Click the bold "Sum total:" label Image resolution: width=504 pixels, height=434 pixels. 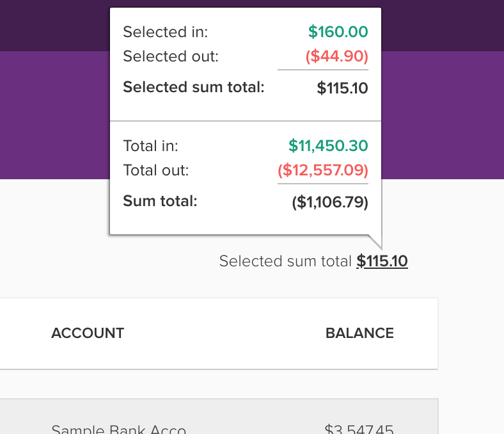click(x=160, y=202)
